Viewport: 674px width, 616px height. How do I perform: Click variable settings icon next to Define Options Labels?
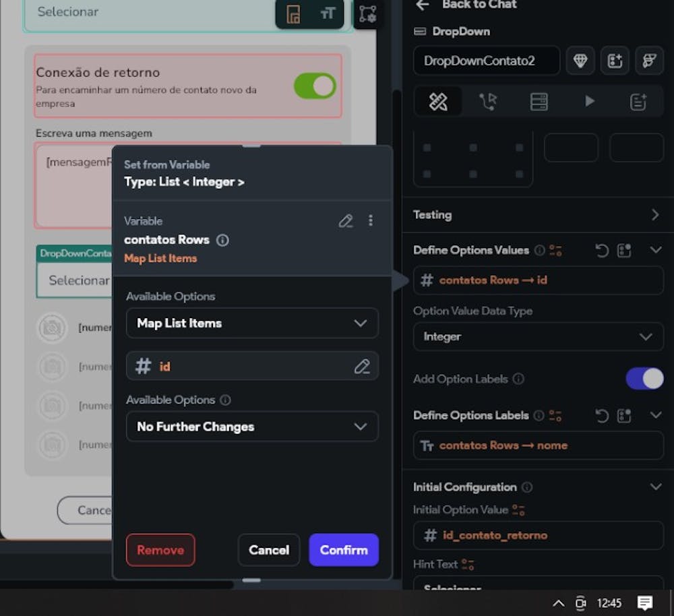click(555, 416)
